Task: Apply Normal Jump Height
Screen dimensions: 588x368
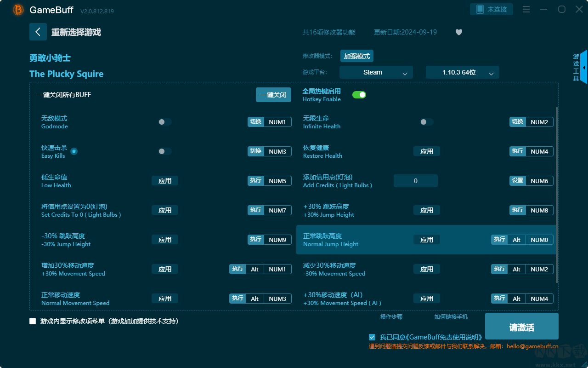Action: pyautogui.click(x=427, y=240)
